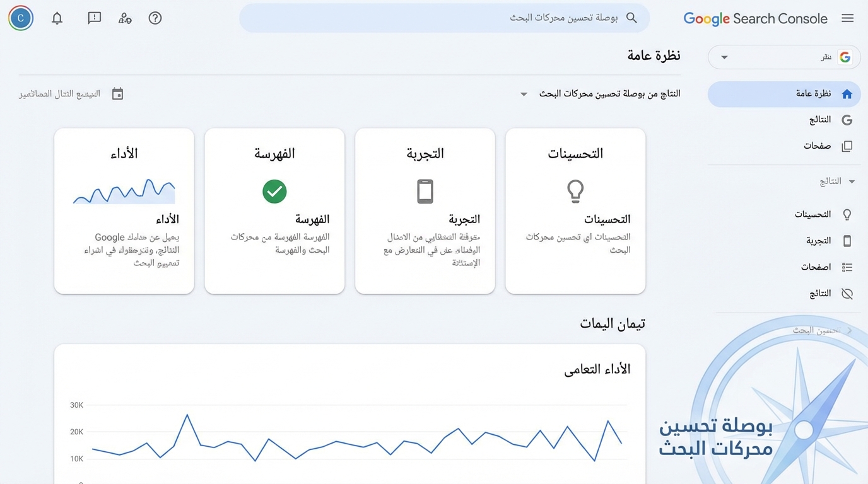Click the help question mark icon
Image resolution: width=868 pixels, height=484 pixels.
pos(155,18)
